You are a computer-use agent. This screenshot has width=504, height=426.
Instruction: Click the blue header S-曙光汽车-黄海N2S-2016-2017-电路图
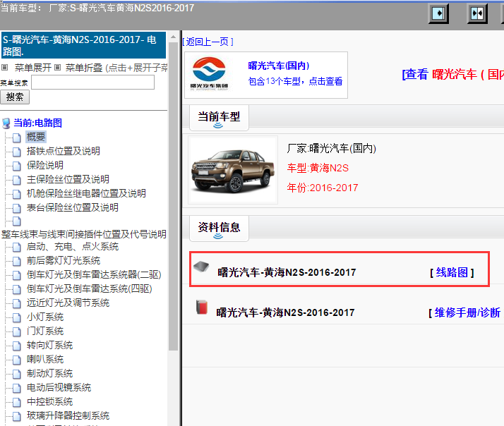pos(83,45)
